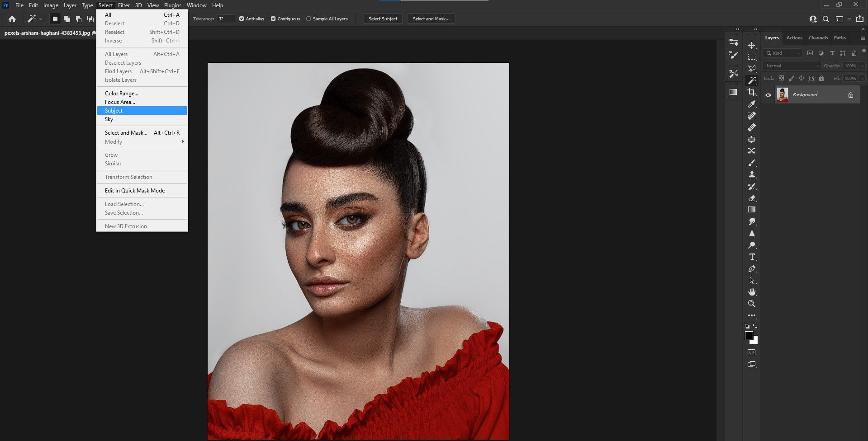Select the Crop tool
The image size is (868, 441).
pos(752,92)
